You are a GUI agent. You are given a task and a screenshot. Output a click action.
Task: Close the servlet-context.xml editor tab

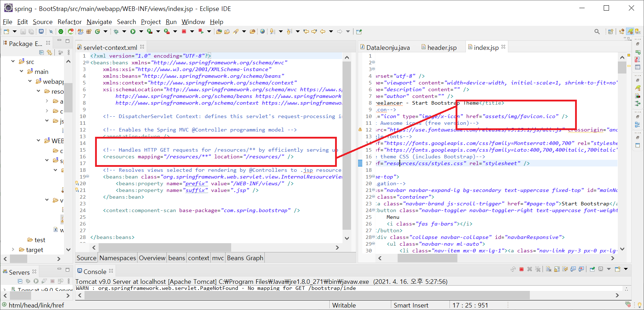tap(142, 47)
